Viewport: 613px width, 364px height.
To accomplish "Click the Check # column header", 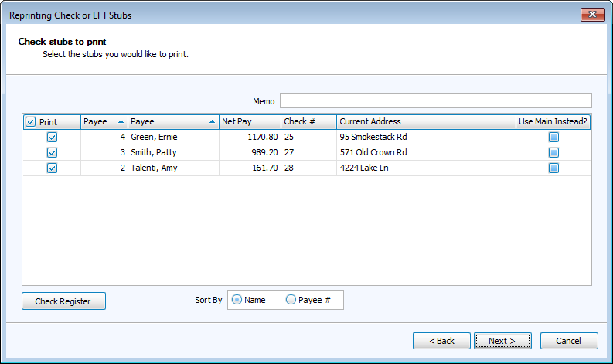I will click(308, 122).
